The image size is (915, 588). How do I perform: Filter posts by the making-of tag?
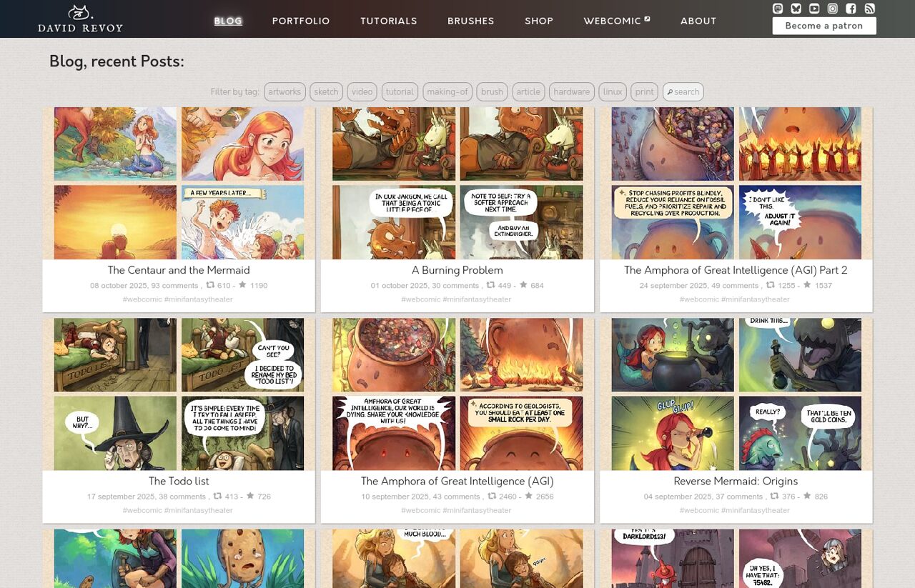point(447,91)
